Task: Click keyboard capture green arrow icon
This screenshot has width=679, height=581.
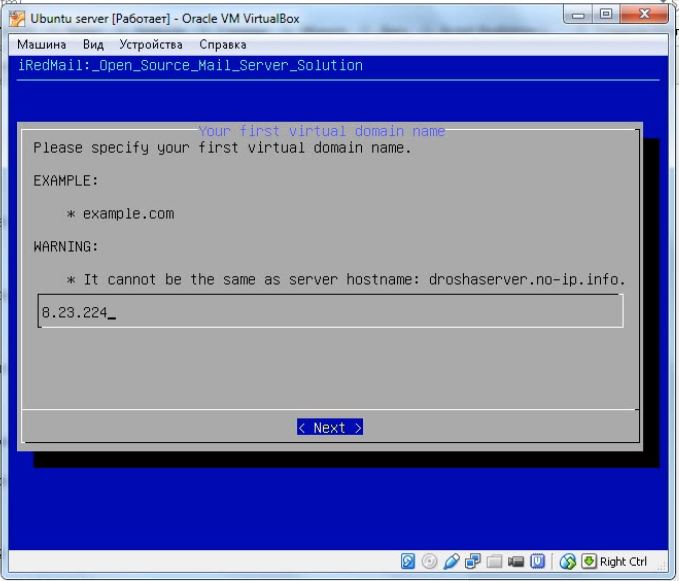Action: tap(588, 561)
